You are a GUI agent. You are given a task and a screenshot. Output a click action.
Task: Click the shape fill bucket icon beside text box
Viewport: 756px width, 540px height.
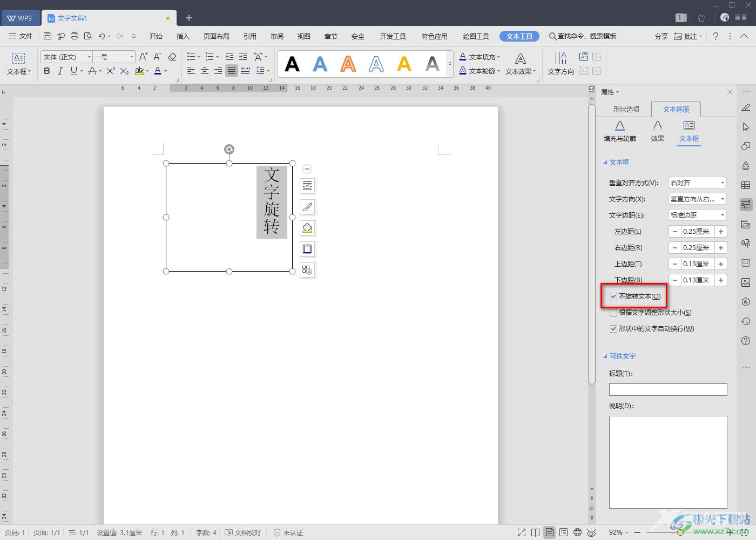307,228
